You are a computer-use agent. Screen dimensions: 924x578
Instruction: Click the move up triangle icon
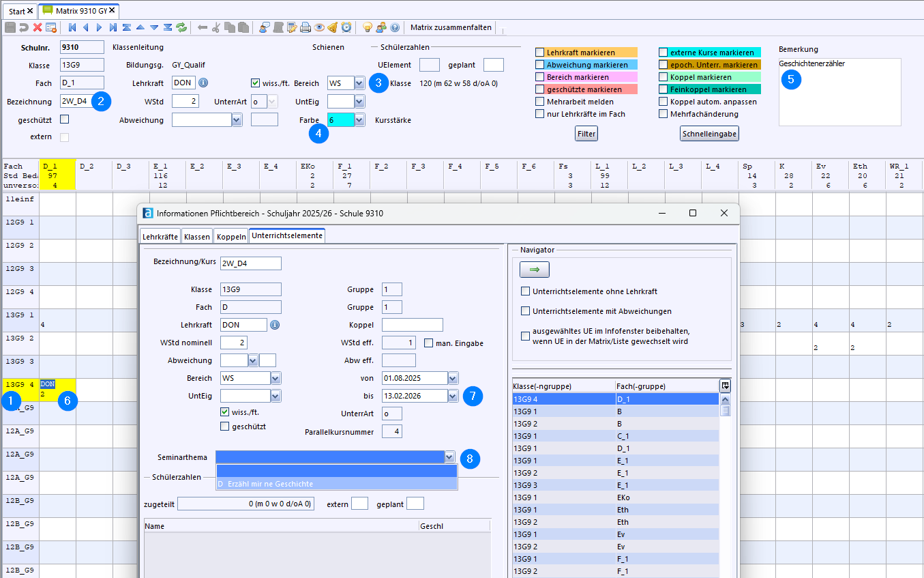(140, 27)
